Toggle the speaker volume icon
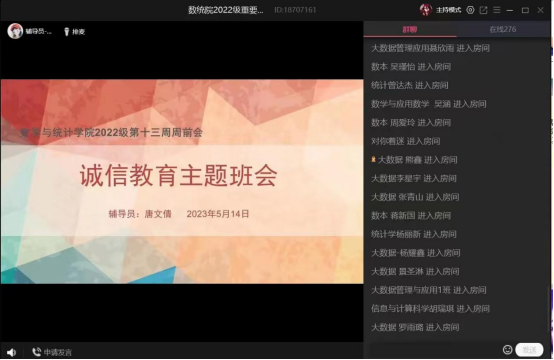This screenshot has height=360, width=554. click(11, 352)
